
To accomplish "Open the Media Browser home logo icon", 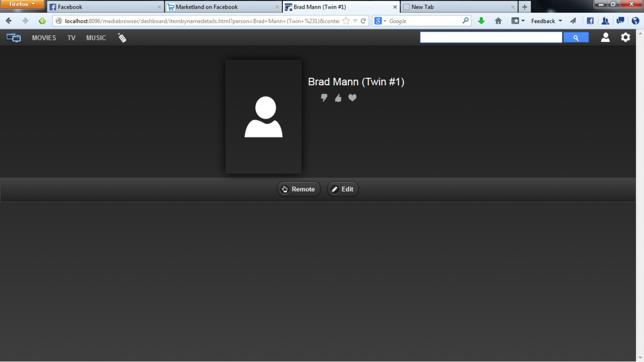I will (x=13, y=38).
